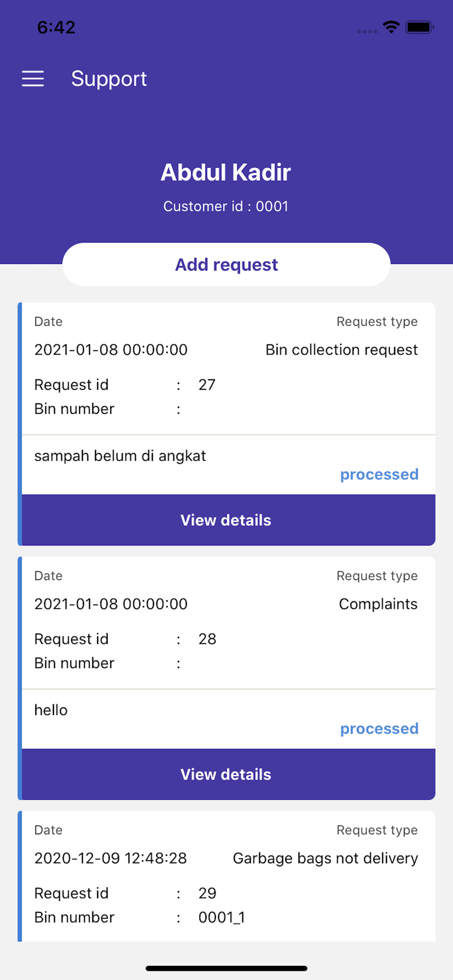The height and width of the screenshot is (980, 453).
Task: Tap request id value 28
Action: click(x=207, y=639)
